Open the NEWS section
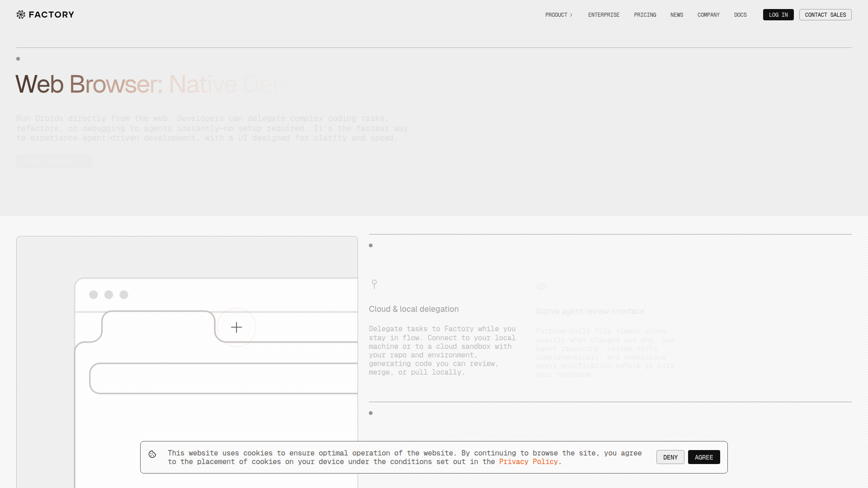This screenshot has height=488, width=868. [x=677, y=14]
